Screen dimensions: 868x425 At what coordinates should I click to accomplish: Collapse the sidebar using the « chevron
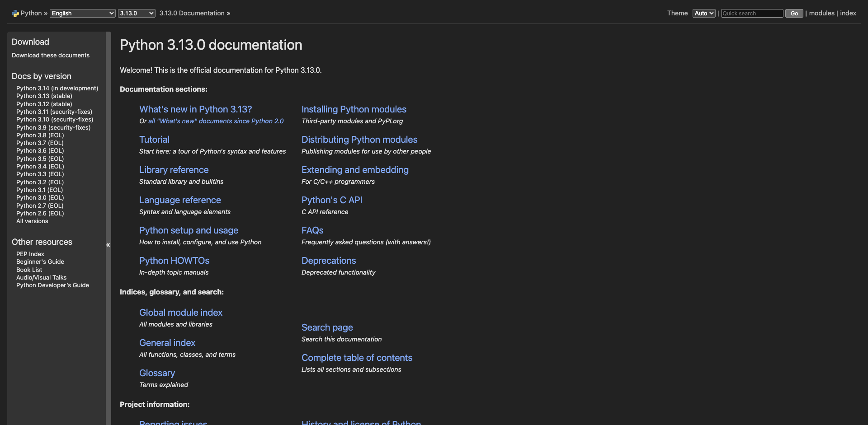click(108, 245)
